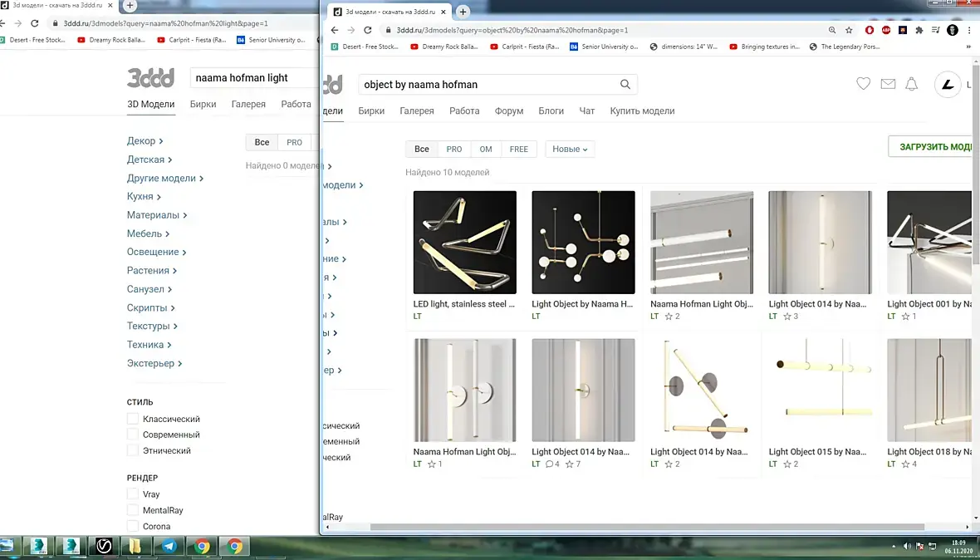The image size is (980, 560).
Task: Reload the page in front window
Action: [x=367, y=30]
